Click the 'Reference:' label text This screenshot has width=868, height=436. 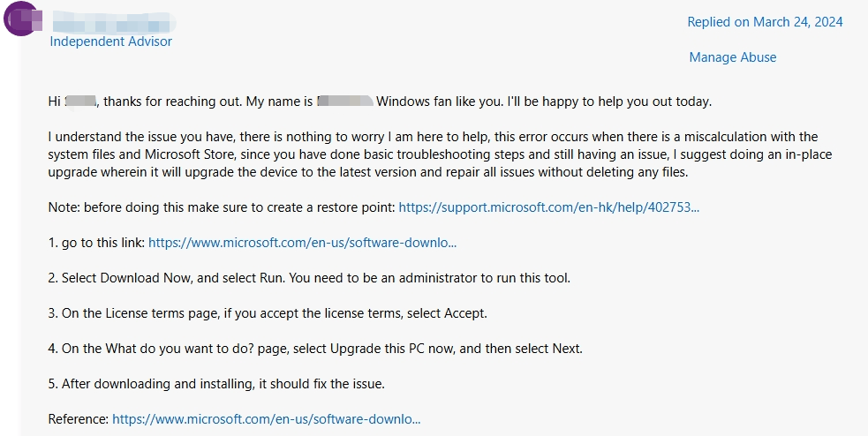point(79,419)
